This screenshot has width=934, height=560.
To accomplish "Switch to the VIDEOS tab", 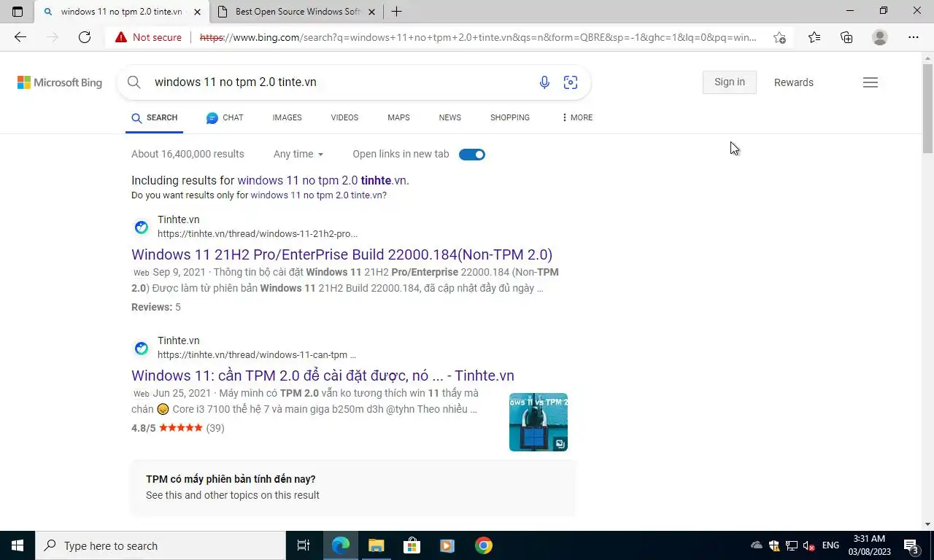I will coord(344,117).
